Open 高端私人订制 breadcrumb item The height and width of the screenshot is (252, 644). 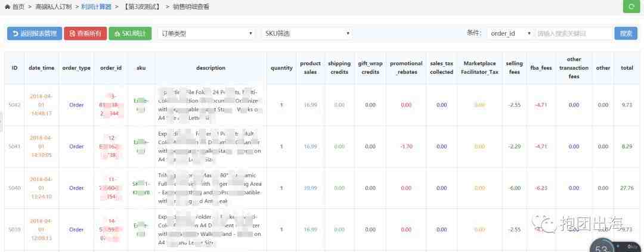pyautogui.click(x=54, y=7)
